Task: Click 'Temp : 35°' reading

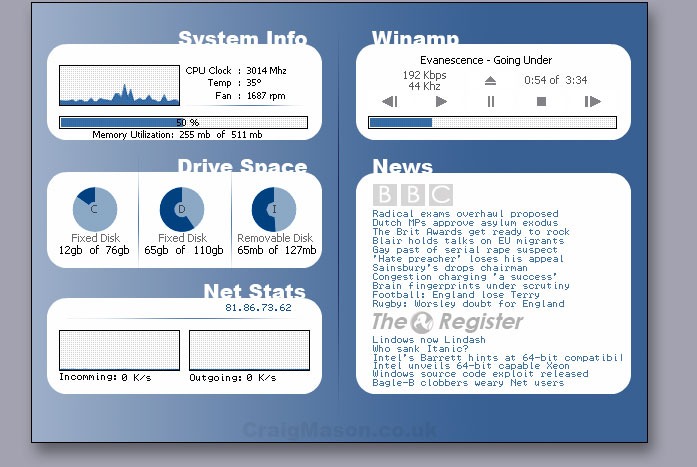Action: pyautogui.click(x=235, y=83)
